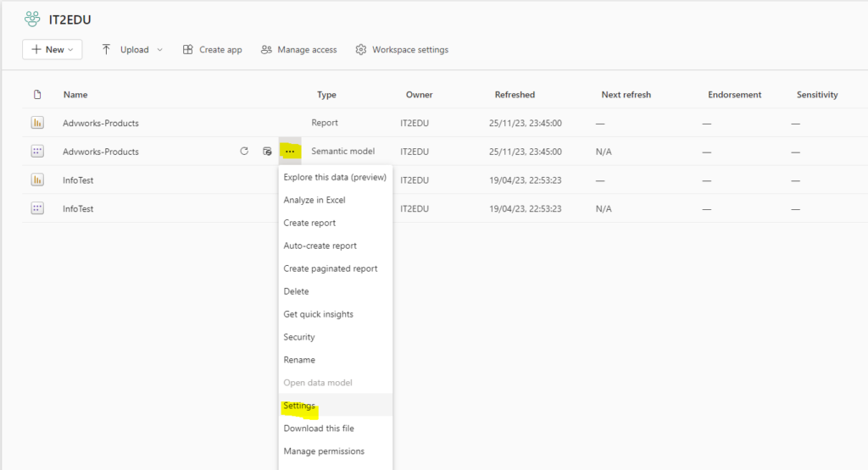Screen dimensions: 868x470
Task: Sort by the Name column header
Action: coord(75,95)
